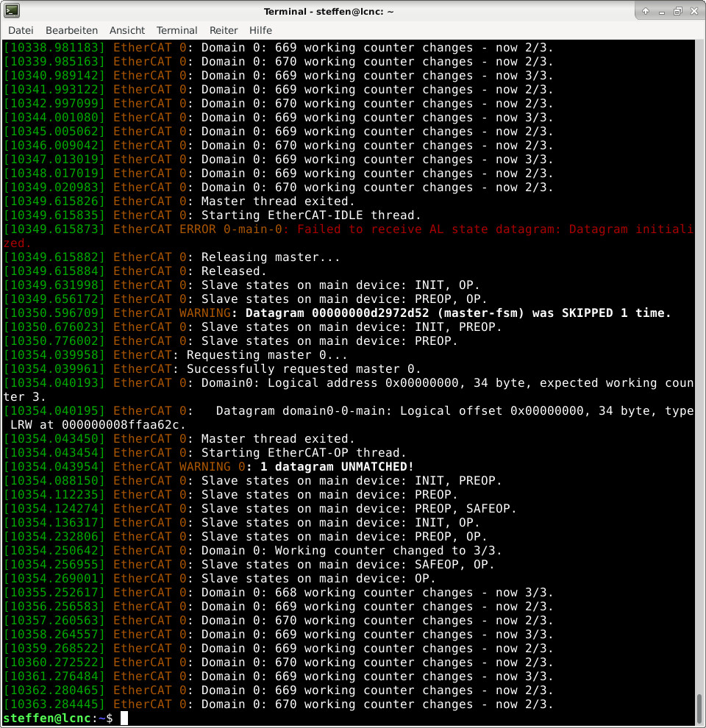Click the timestamp [10338.981183]
This screenshot has width=706, height=728.
(54, 47)
